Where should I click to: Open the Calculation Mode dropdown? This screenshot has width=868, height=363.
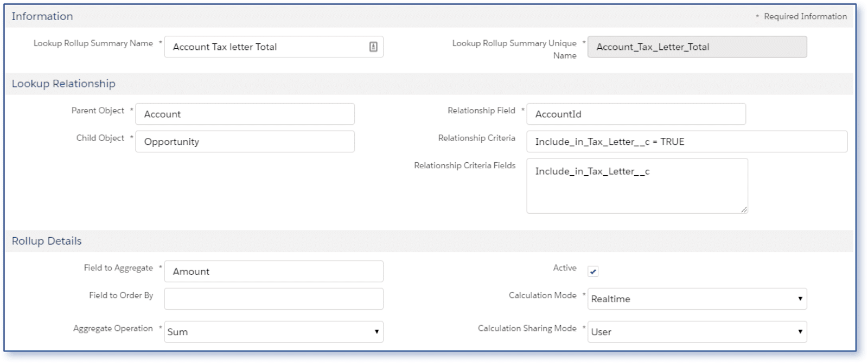pyautogui.click(x=697, y=299)
